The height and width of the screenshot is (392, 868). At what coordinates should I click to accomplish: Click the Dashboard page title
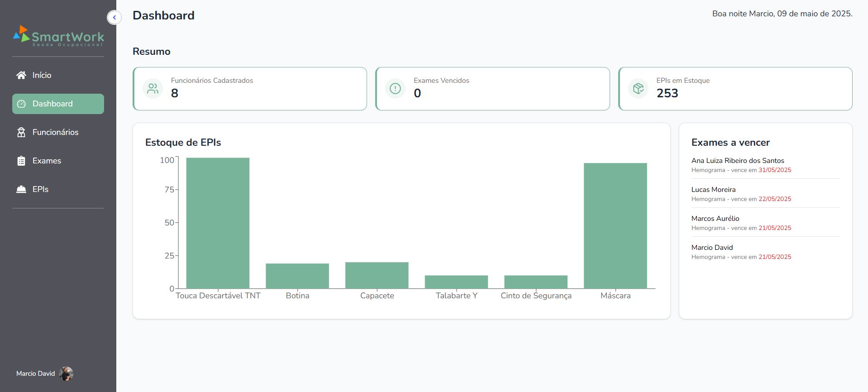point(163,15)
